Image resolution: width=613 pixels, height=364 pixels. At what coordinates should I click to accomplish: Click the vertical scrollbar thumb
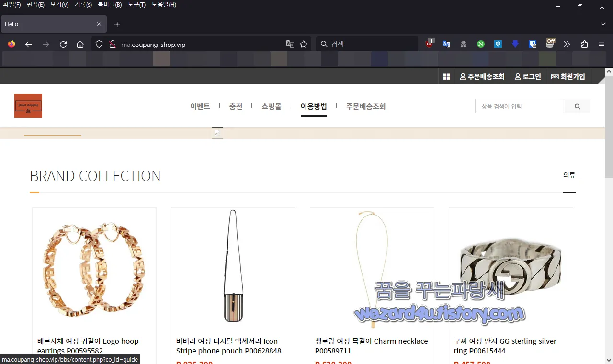[x=609, y=126]
